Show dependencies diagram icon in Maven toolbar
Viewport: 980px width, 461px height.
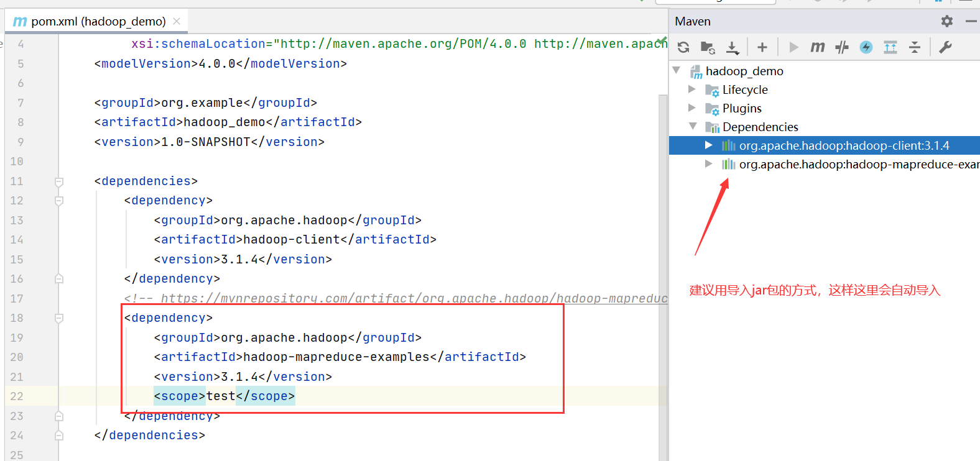(x=890, y=47)
